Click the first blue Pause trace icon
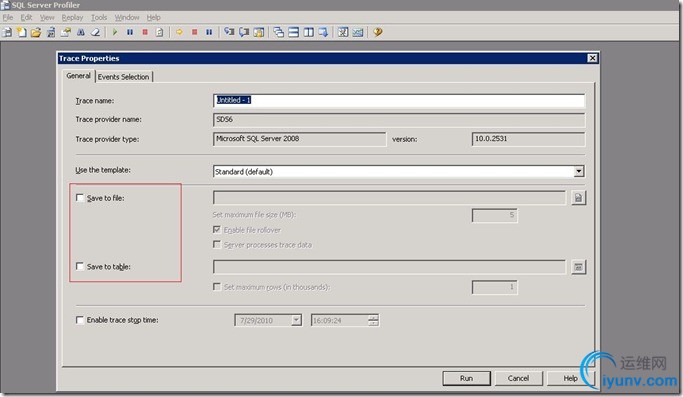683x397 pixels. [130, 32]
